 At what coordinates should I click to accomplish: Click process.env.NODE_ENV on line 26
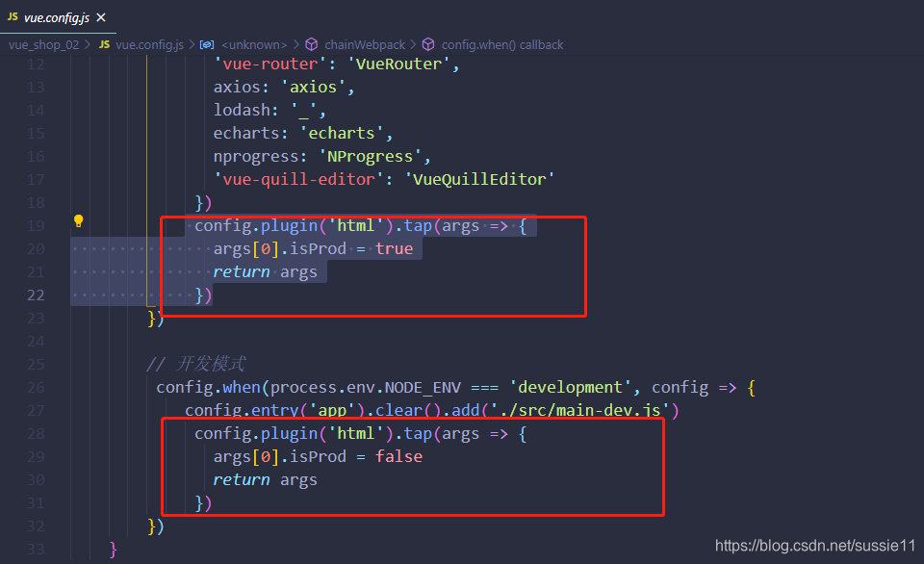[x=366, y=387]
